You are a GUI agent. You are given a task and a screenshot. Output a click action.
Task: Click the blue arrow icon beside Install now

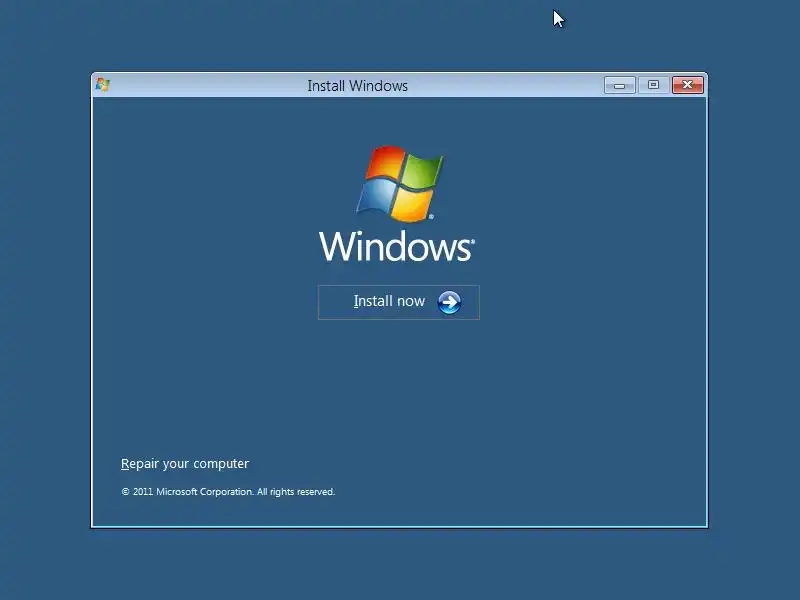click(x=449, y=303)
